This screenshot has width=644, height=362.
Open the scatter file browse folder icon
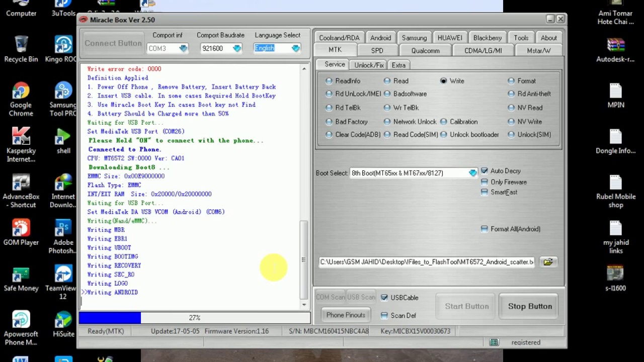pos(548,262)
